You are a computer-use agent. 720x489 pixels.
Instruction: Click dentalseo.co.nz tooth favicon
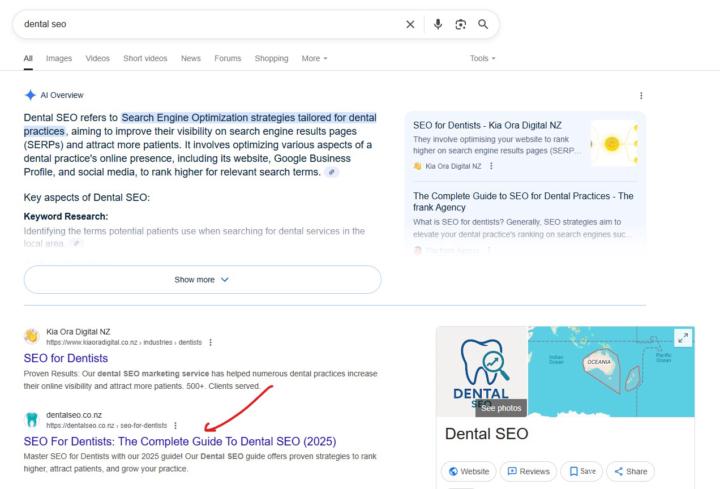pyautogui.click(x=32, y=419)
